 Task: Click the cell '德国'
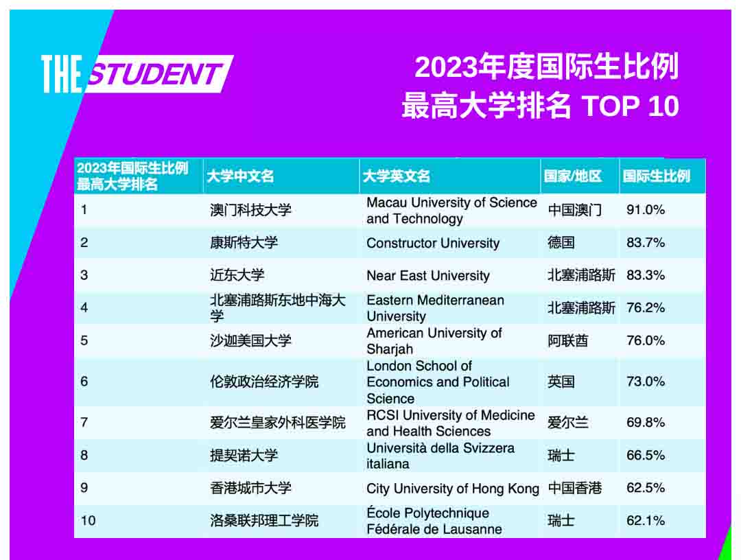click(x=561, y=243)
